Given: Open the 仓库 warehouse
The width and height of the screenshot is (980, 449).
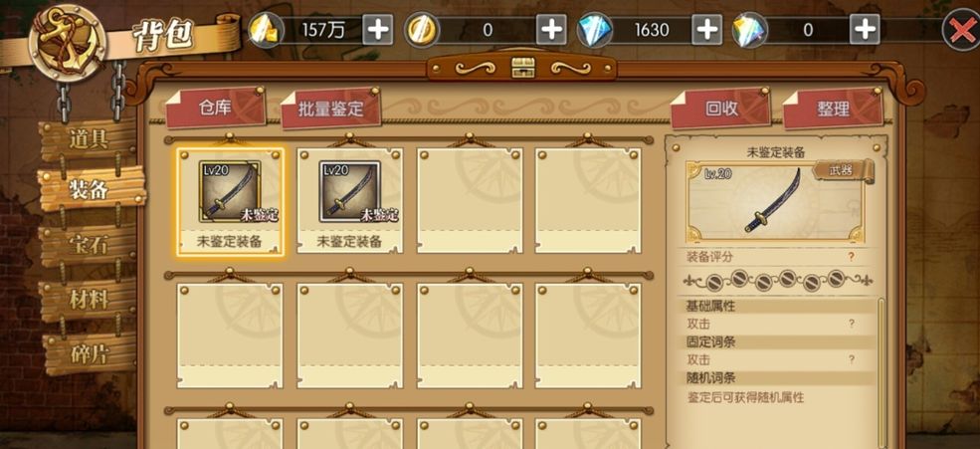Looking at the screenshot, I should [x=215, y=108].
